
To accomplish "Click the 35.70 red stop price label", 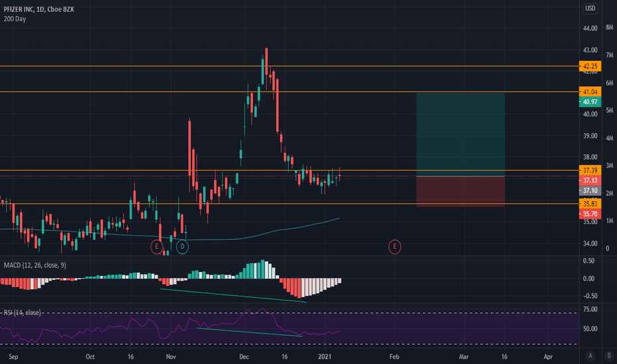I will (590, 214).
